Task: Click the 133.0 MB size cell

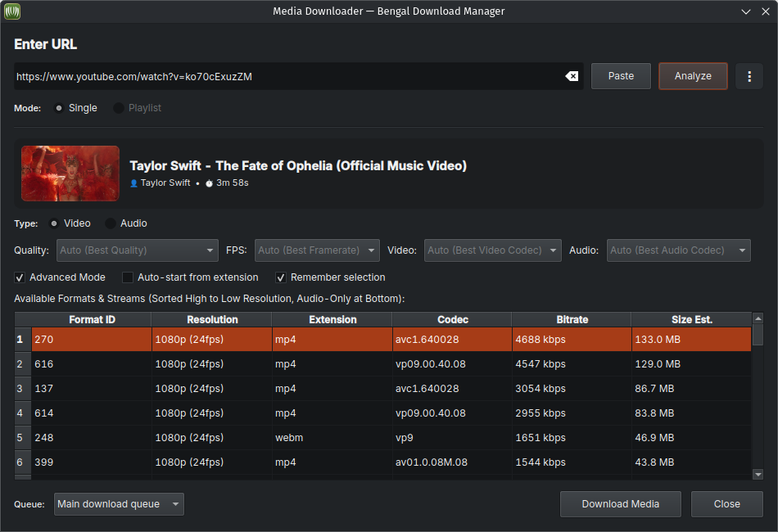Action: (x=692, y=340)
